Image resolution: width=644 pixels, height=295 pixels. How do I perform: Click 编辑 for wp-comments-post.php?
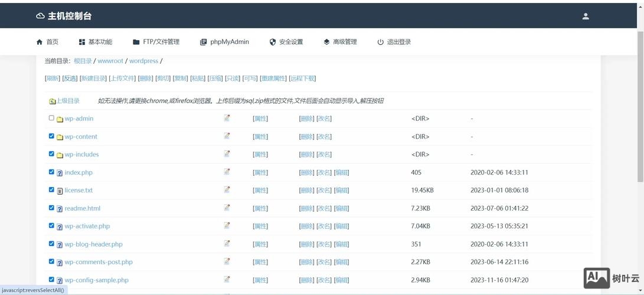(x=341, y=262)
